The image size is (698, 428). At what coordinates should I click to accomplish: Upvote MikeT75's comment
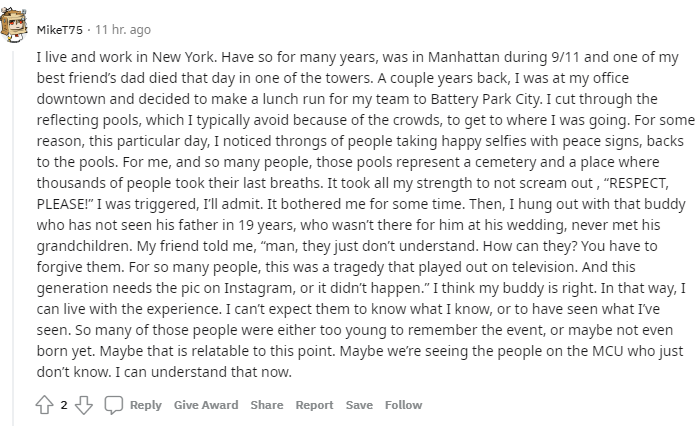pos(45,405)
